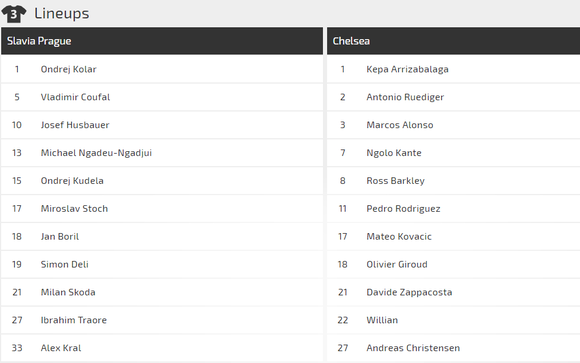Image resolution: width=580 pixels, height=363 pixels.
Task: Open Miroslav Stoch's profile
Action: 74,209
